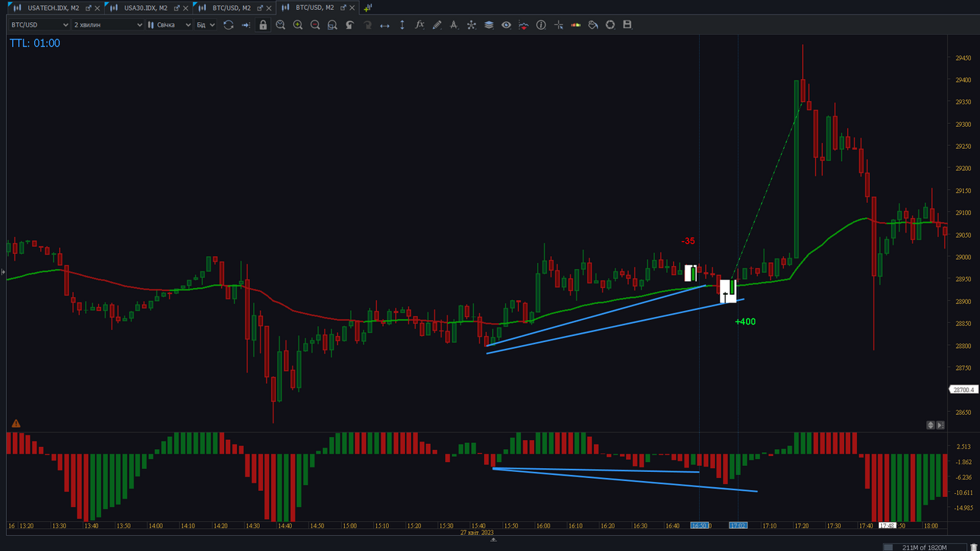980x551 pixels.
Task: Click the vertical autoscale arrows button
Action: 931,425
